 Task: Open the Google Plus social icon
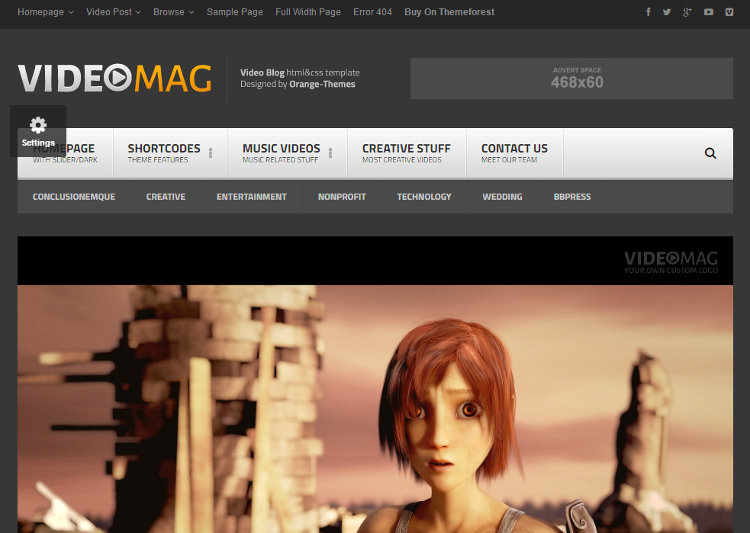coord(687,12)
